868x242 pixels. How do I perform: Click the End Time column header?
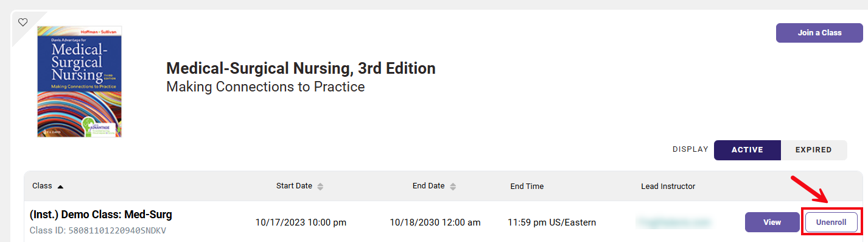(x=527, y=187)
